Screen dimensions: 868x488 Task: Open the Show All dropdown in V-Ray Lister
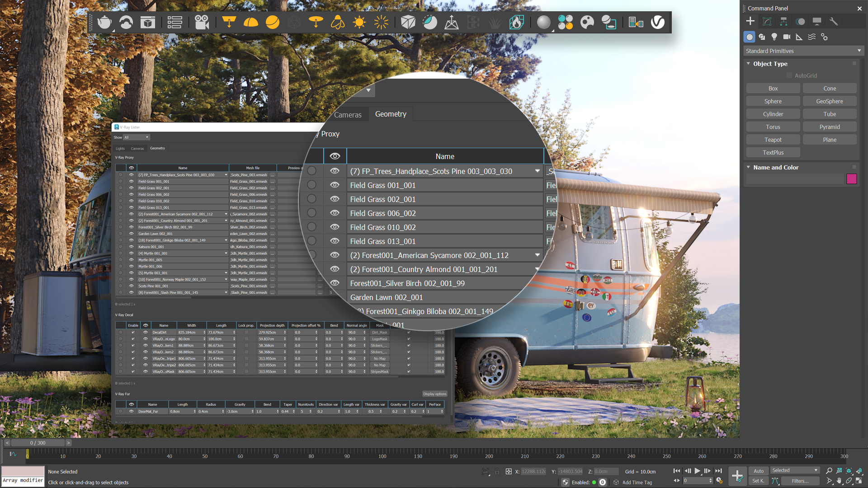coord(137,137)
